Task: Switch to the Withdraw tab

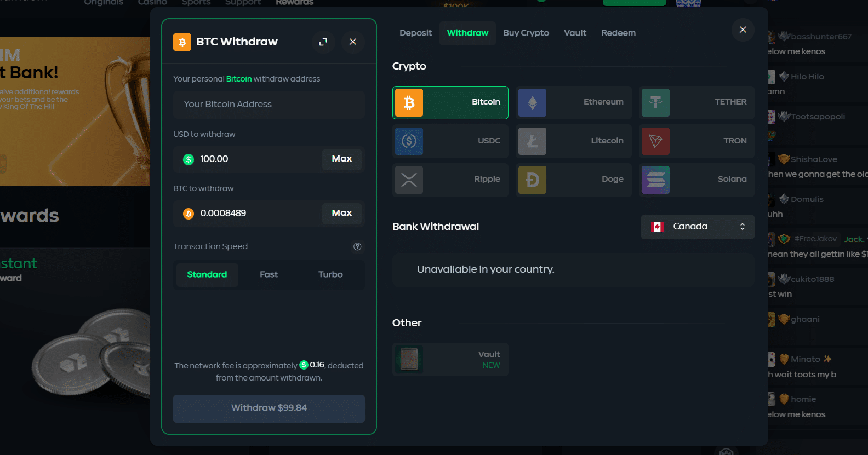Action: pyautogui.click(x=467, y=33)
